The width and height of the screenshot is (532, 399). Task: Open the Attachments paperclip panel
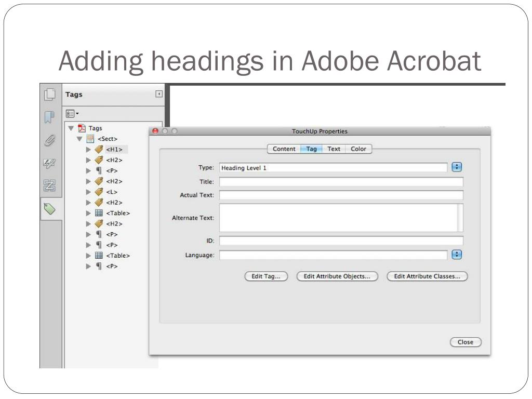49,140
